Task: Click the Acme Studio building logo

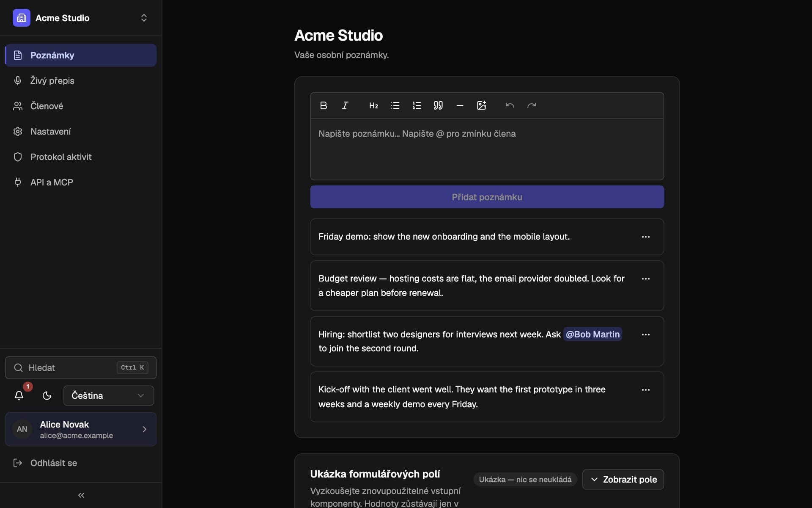Action: (x=22, y=18)
